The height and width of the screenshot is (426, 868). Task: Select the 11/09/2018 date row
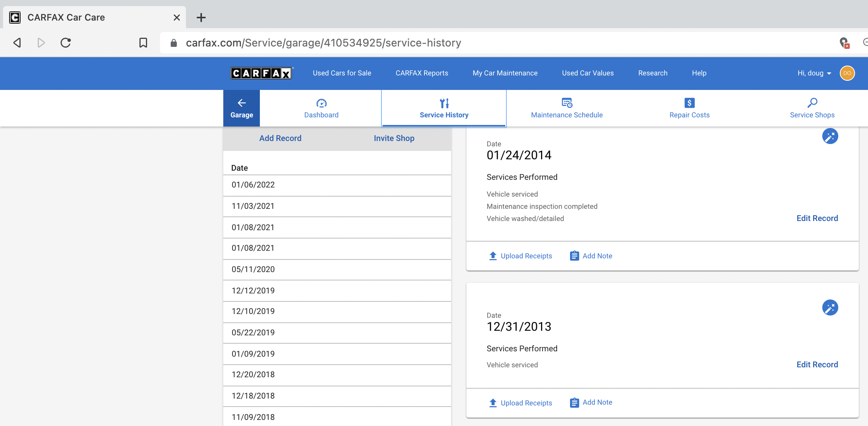pyautogui.click(x=337, y=417)
